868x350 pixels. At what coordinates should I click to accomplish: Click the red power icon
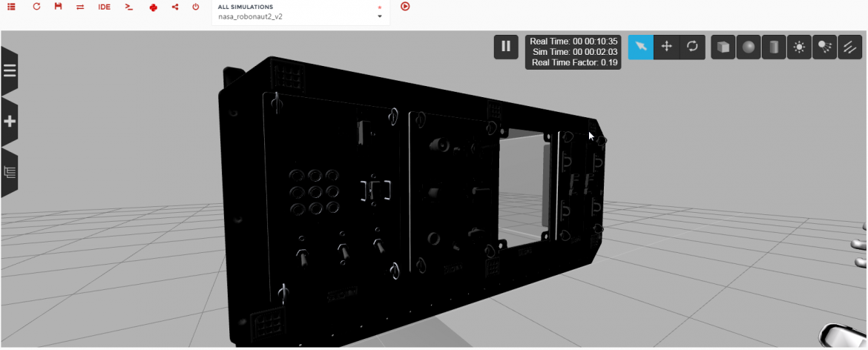point(195,7)
